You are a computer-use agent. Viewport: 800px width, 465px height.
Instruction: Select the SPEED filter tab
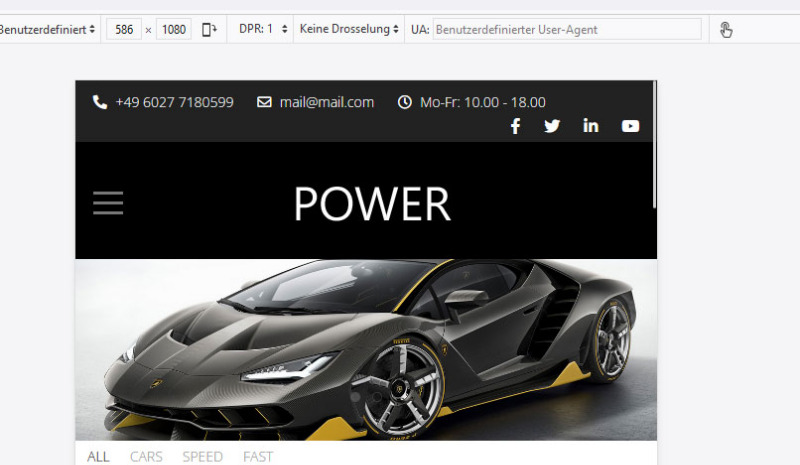203,456
